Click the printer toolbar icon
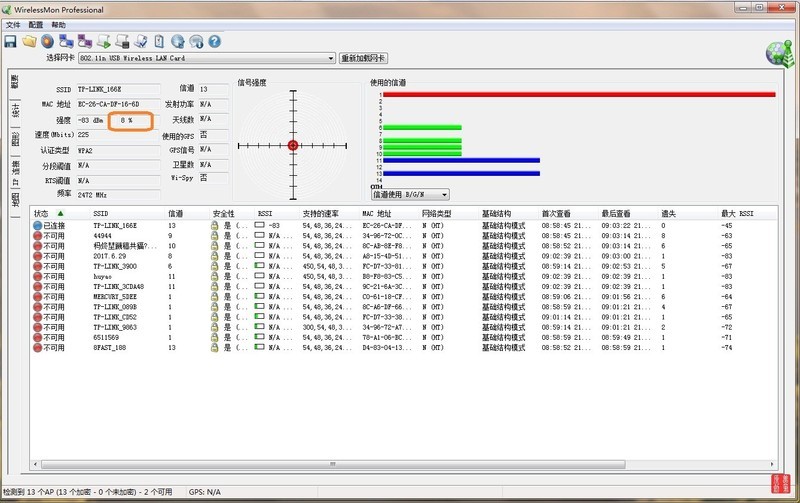Screen dimensions: 800x503 click(122, 41)
